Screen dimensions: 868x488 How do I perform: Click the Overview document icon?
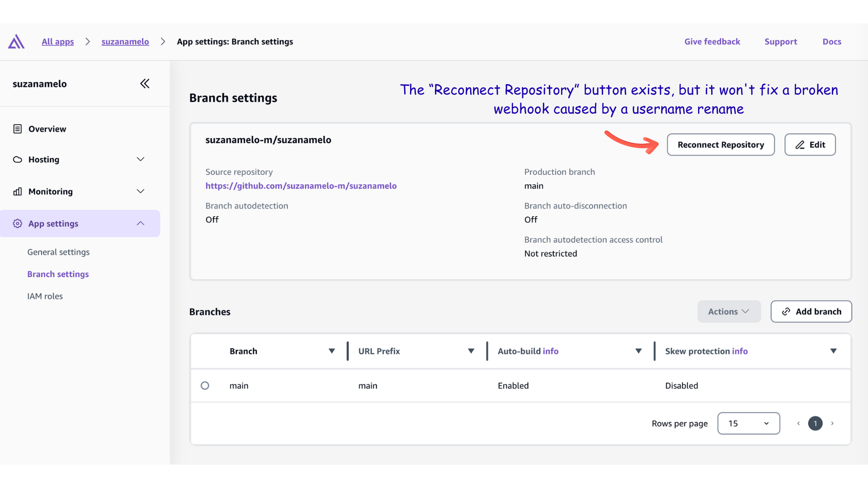18,129
